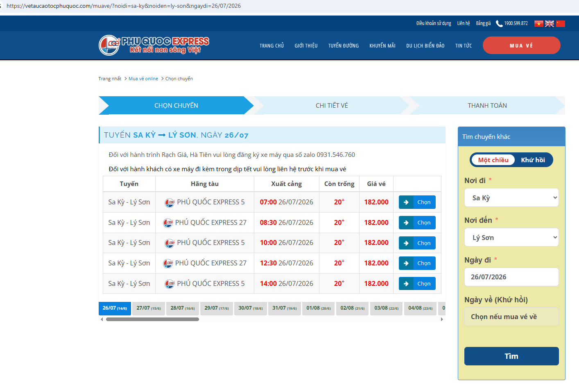Open DU LỊCH BIỂN ĐẢO menu

[x=425, y=45]
